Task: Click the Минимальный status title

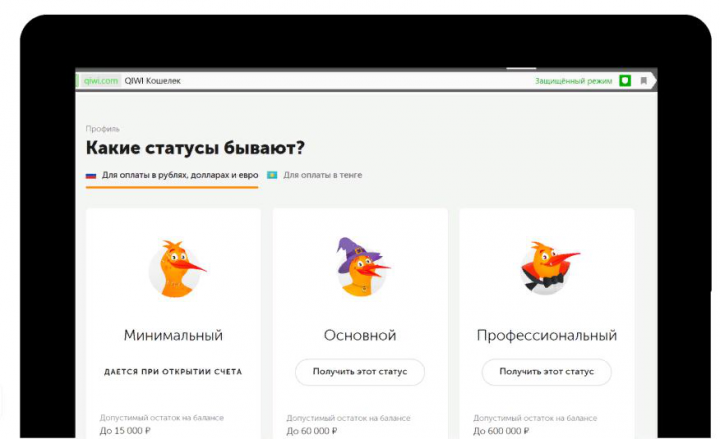Action: pos(173,335)
